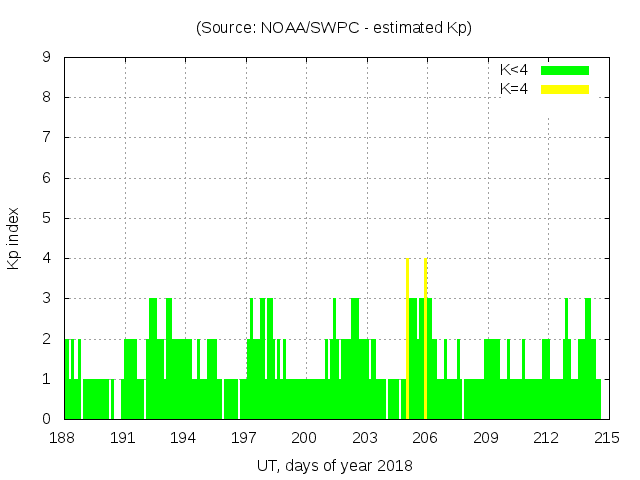Click the x-axis tick label 197
Screen dimensions: 640x480
pos(245,438)
